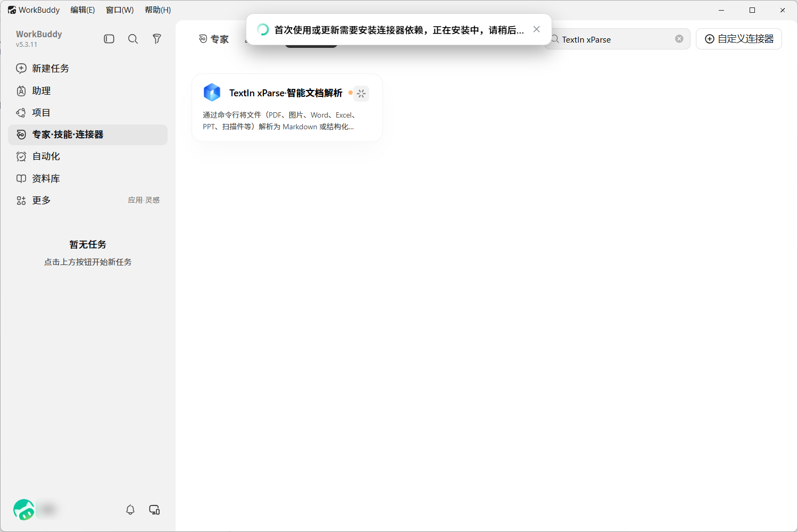The width and height of the screenshot is (798, 532).
Task: Open notifications bell
Action: [x=130, y=510]
